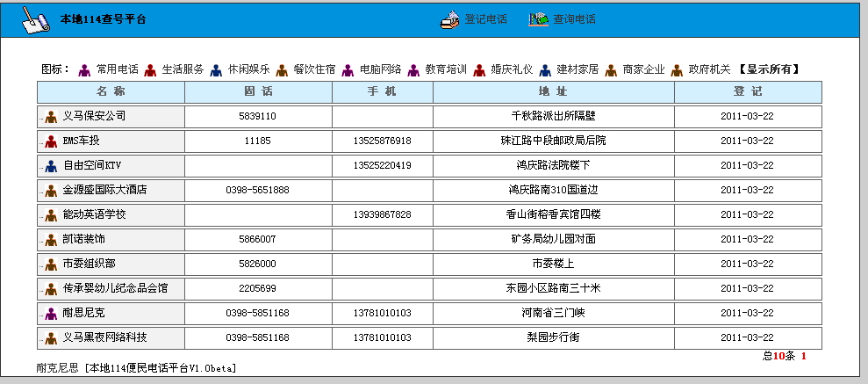The width and height of the screenshot is (868, 384).
Task: Filter by 商家企业 category
Action: coord(644,69)
